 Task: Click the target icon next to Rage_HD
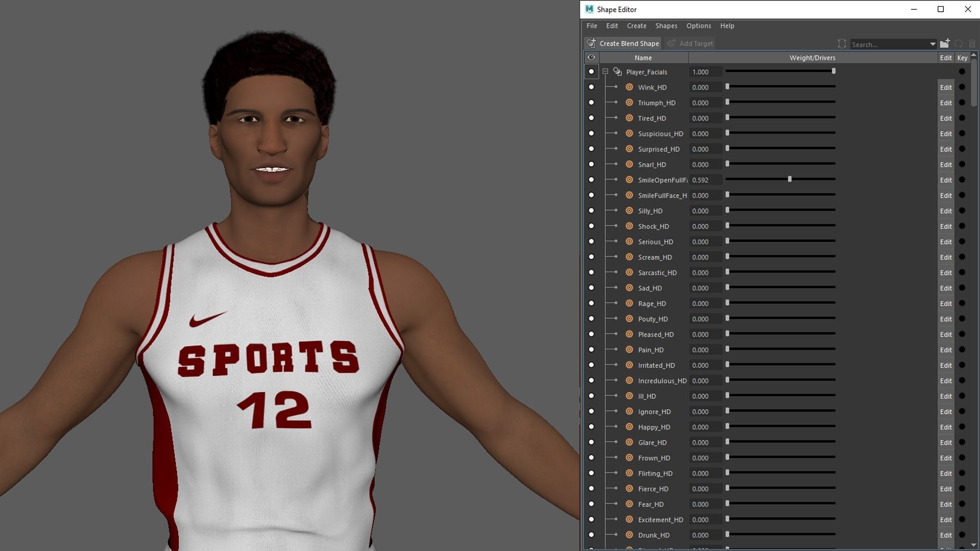pos(629,303)
